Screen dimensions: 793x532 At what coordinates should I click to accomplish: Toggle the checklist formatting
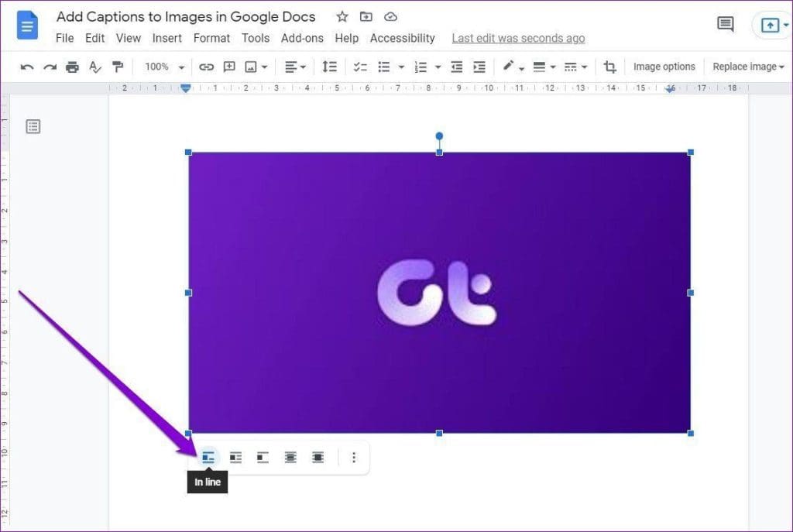pos(359,67)
